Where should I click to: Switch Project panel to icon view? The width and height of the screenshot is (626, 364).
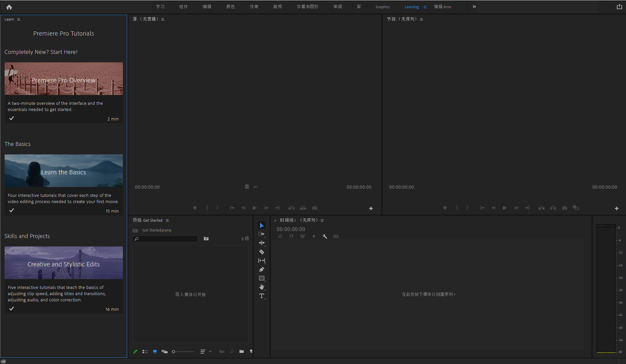pyautogui.click(x=155, y=352)
